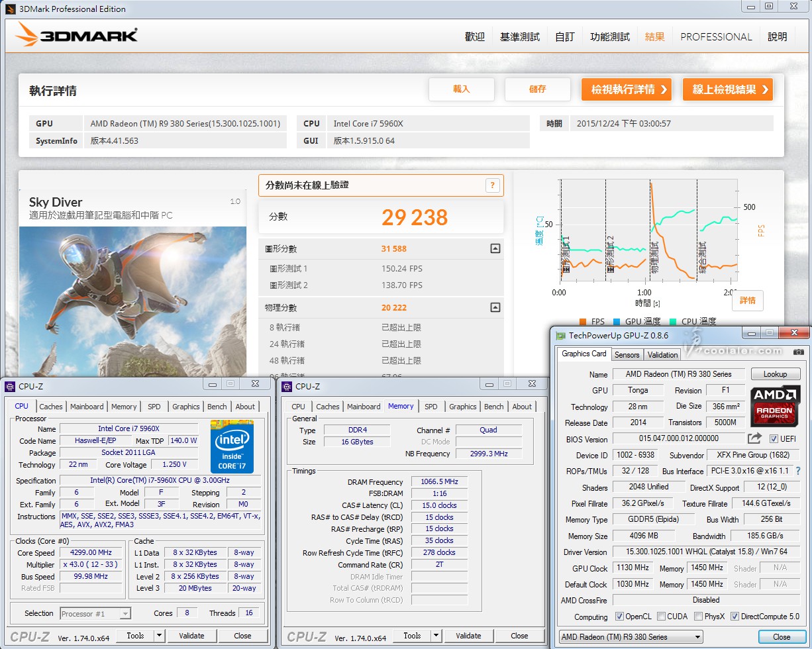Click the Sky Diver preview image
This screenshot has height=649, width=812.
[x=132, y=302]
